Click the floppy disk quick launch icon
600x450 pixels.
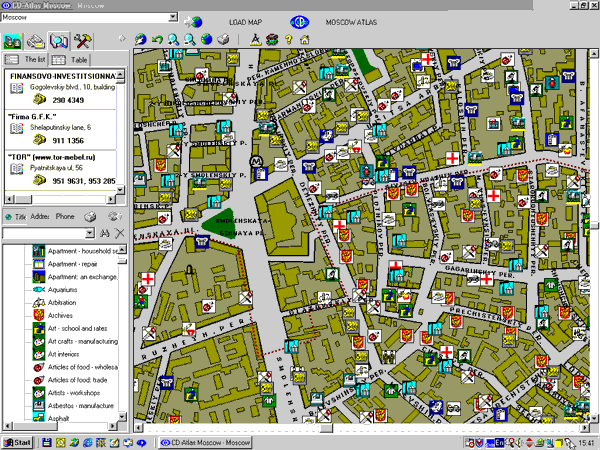(47, 443)
